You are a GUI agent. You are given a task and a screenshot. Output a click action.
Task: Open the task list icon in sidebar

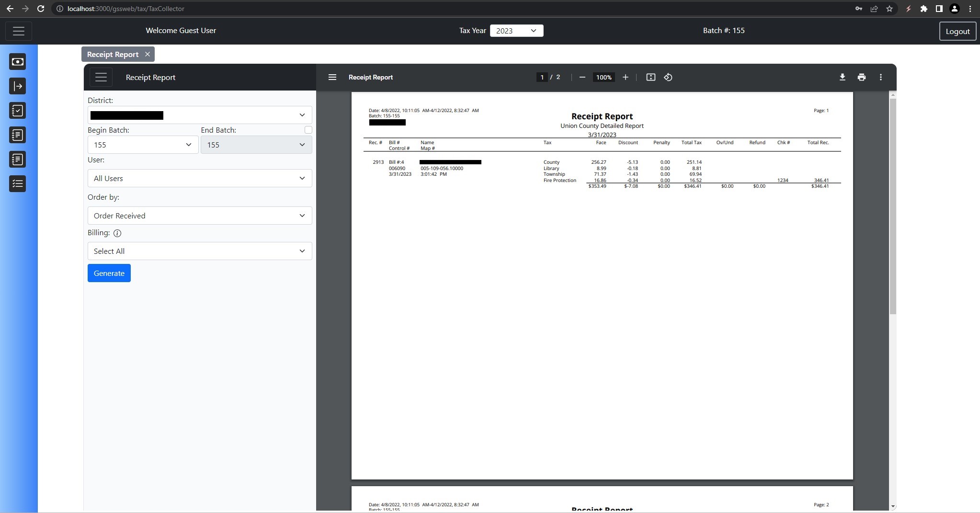click(x=18, y=184)
